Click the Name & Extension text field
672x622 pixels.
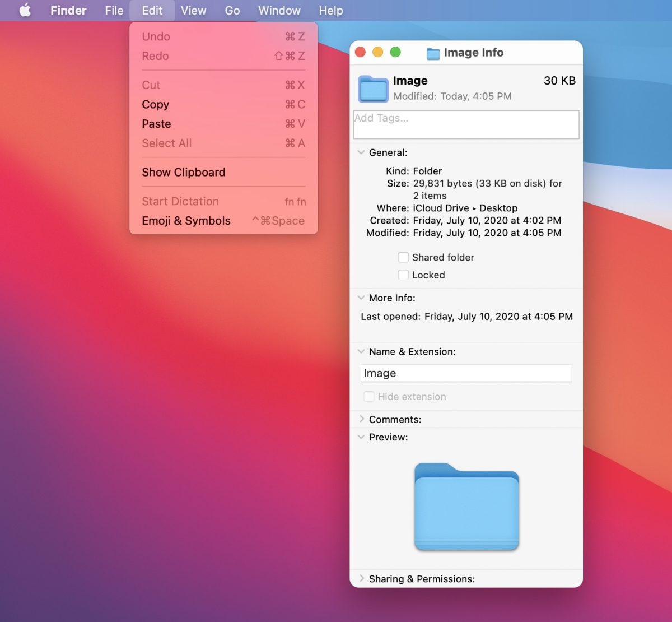[x=466, y=373]
